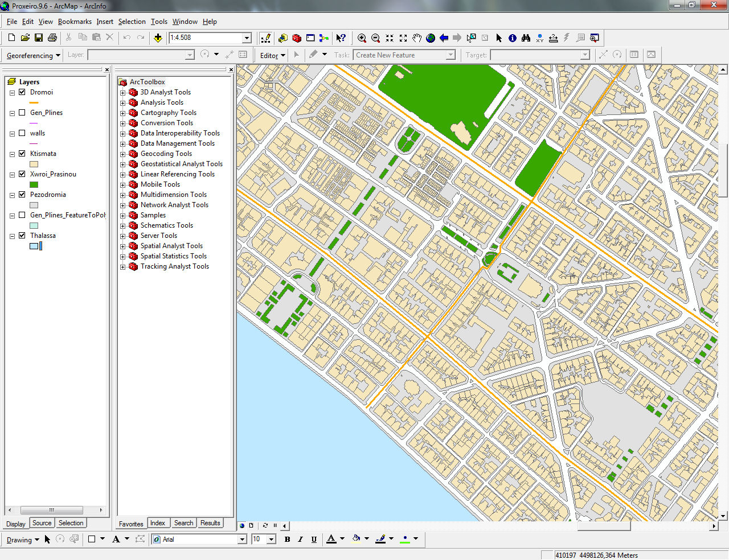Open the Find binoculars tool
The width and height of the screenshot is (729, 560).
[526, 38]
